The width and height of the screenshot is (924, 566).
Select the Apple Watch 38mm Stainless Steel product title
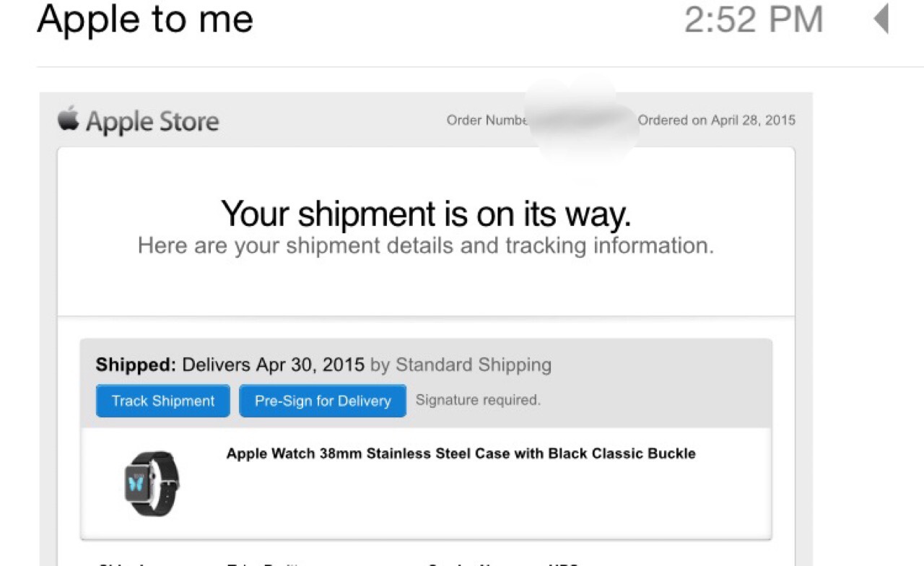(461, 453)
